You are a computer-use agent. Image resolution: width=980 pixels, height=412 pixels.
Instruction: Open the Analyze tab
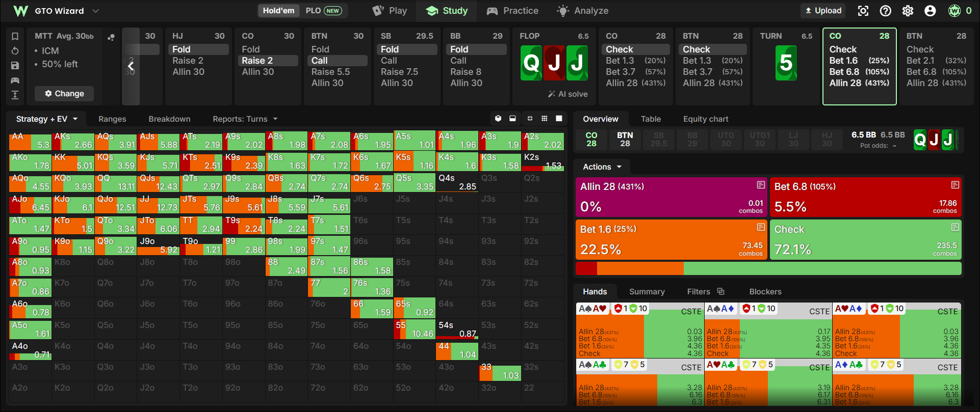click(x=583, y=11)
